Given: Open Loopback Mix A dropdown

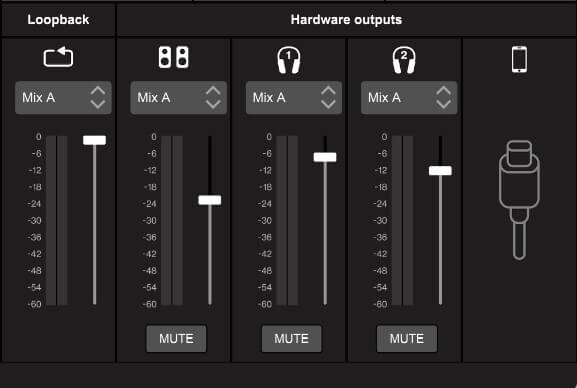Looking at the screenshot, I should [63, 98].
